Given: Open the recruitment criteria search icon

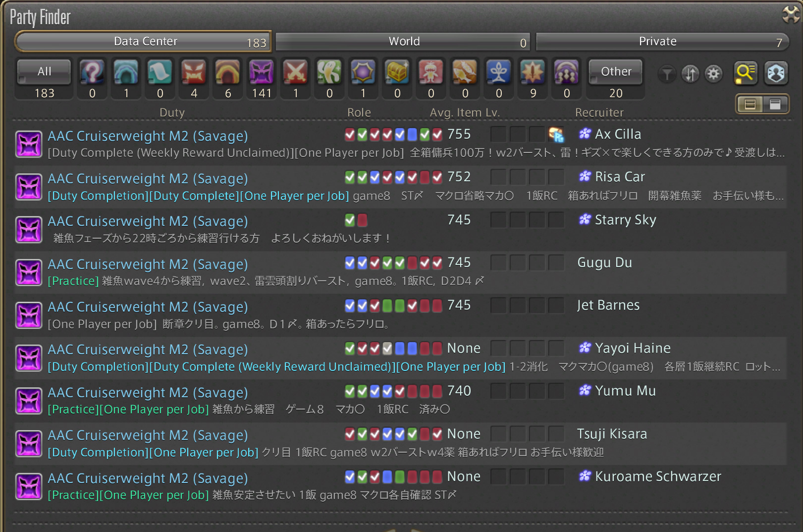Looking at the screenshot, I should click(746, 73).
